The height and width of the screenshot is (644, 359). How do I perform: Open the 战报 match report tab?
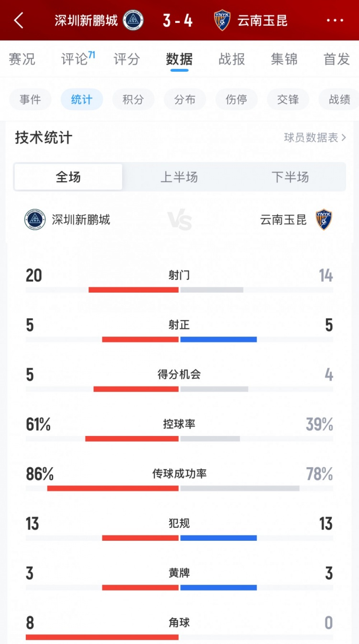tap(231, 59)
